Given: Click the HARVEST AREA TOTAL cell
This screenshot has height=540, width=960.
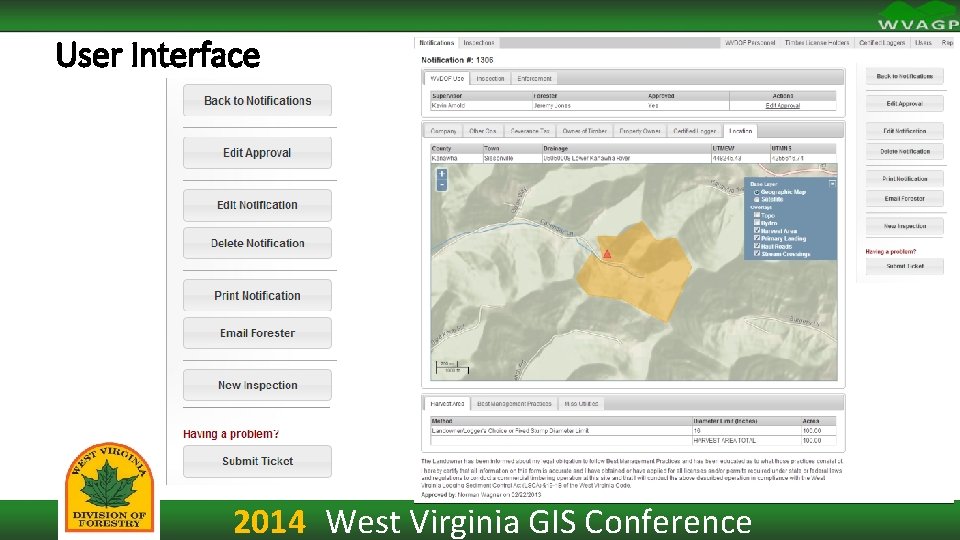Looking at the screenshot, I should point(746,440).
